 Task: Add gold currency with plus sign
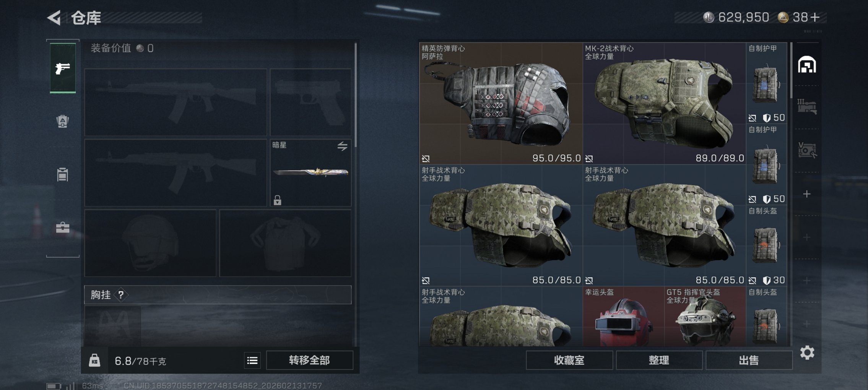coord(815,17)
